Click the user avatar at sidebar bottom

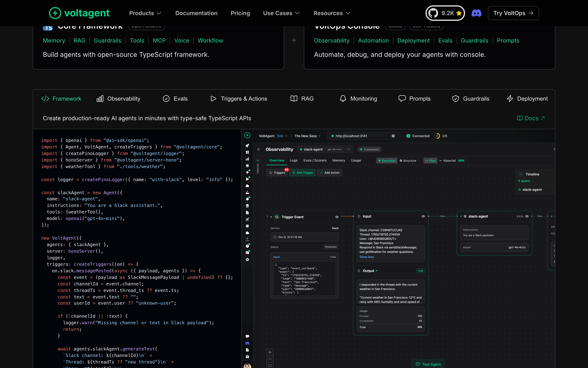pos(247,366)
